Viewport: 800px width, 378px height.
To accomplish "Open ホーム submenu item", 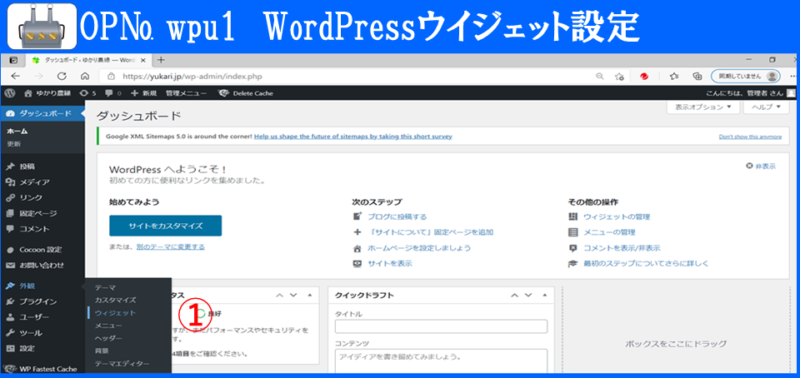I will (x=17, y=131).
